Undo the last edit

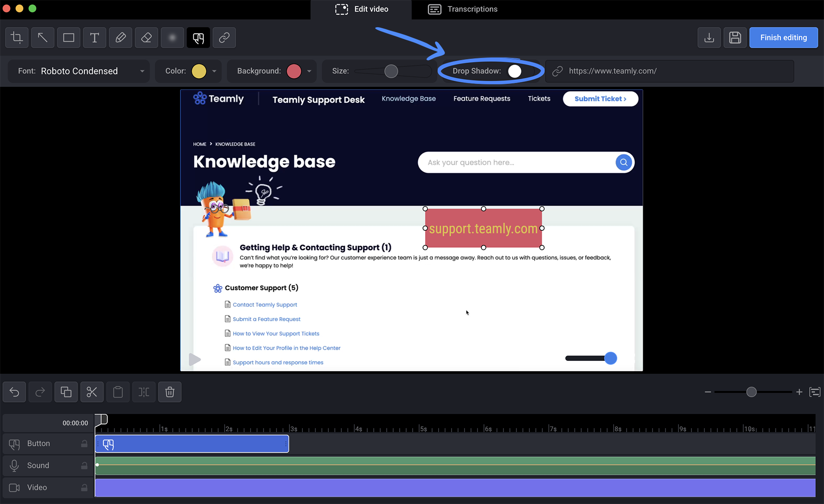click(14, 392)
